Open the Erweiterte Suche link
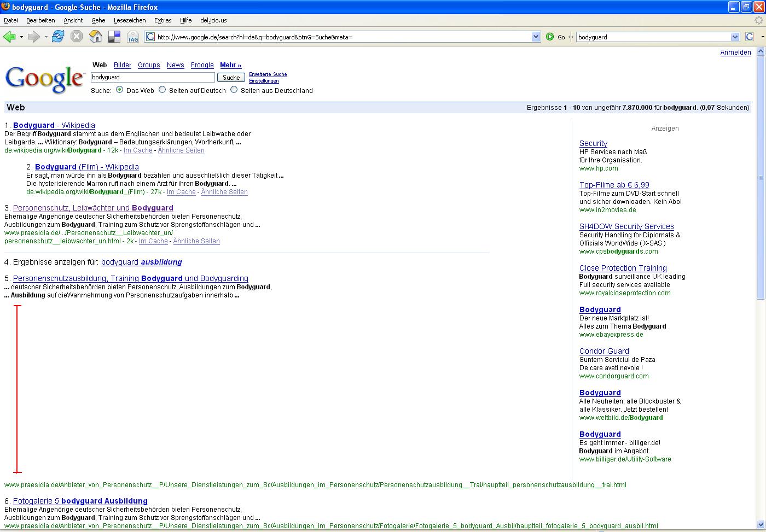 [x=268, y=74]
